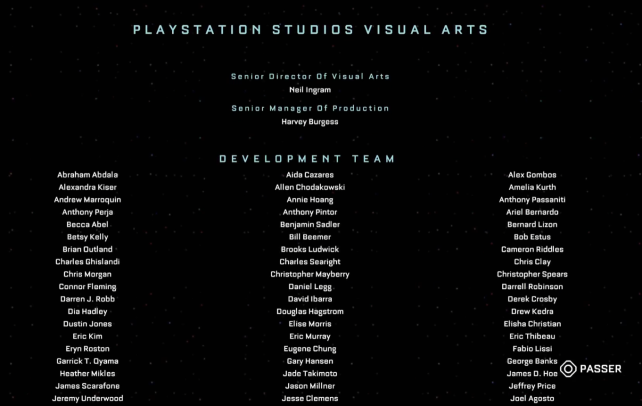Select the Senior Manager Of Production title

pos(310,108)
